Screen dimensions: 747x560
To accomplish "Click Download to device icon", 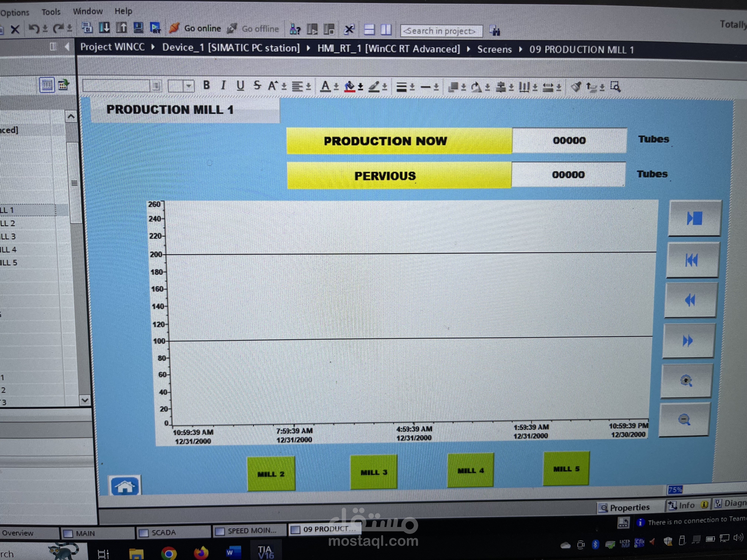I will click(104, 28).
